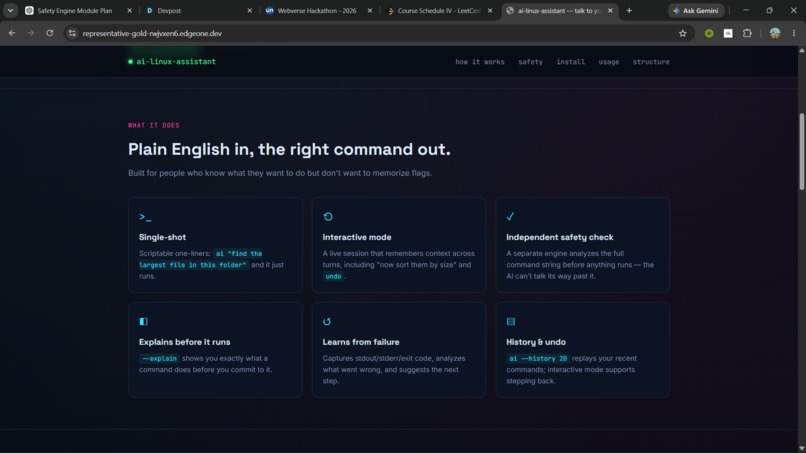Click the green dot beside ai-linux-assistant logo

pyautogui.click(x=131, y=62)
